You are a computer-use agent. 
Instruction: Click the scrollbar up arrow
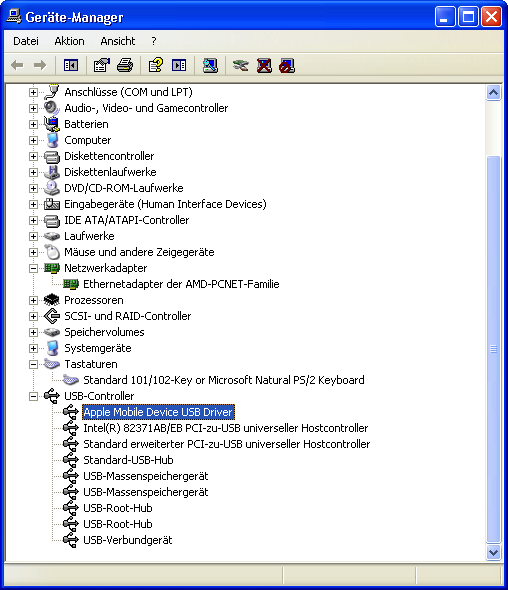tap(493, 93)
